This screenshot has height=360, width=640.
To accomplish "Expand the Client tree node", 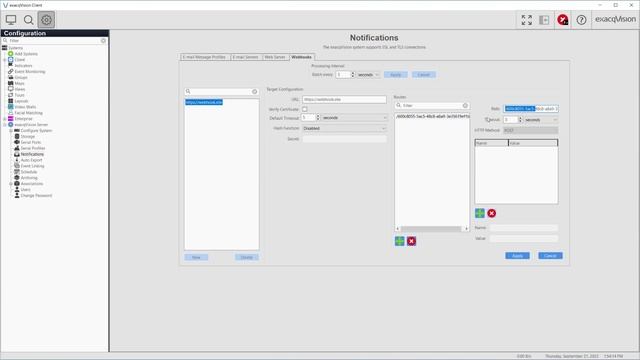I will pyautogui.click(x=4, y=60).
